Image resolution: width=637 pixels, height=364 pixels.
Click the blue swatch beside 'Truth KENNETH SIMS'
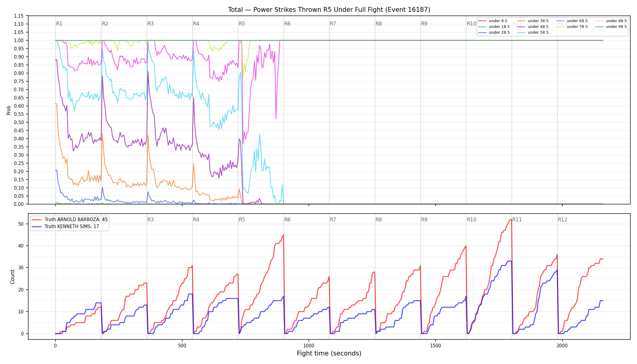coord(37,227)
